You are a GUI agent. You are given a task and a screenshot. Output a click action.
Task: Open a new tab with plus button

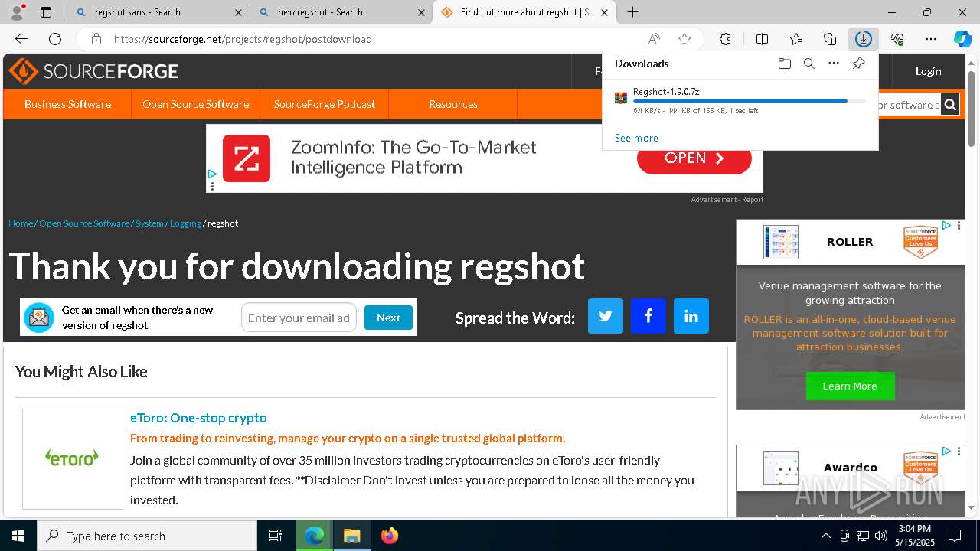pos(632,12)
